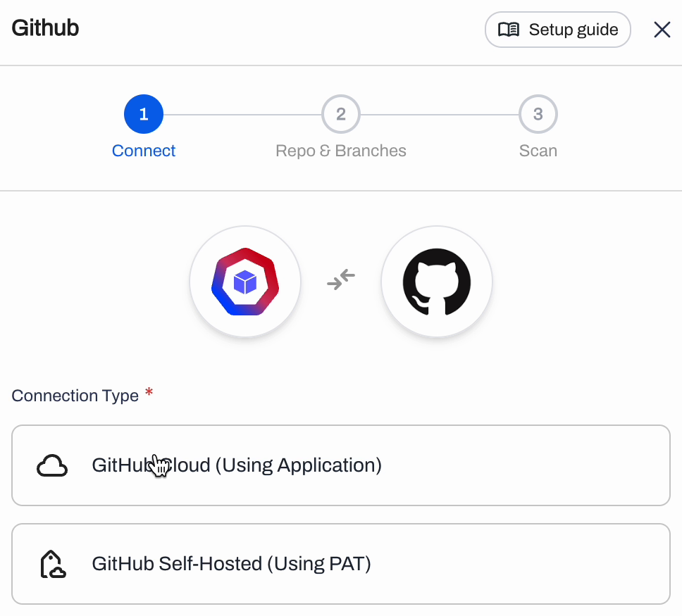Screen dimensions: 682x616
Task: Click the Scan step label
Action: coord(538,151)
